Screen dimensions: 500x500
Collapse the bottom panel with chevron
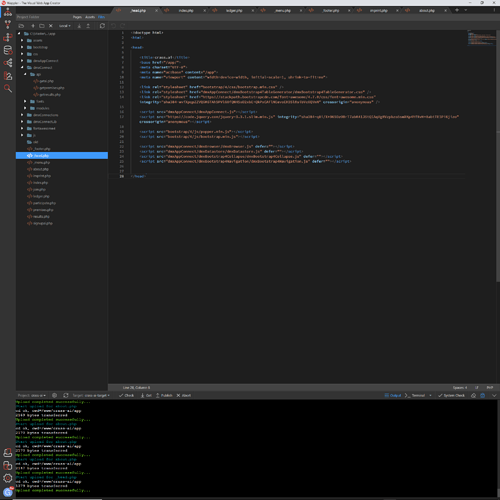pos(494,395)
